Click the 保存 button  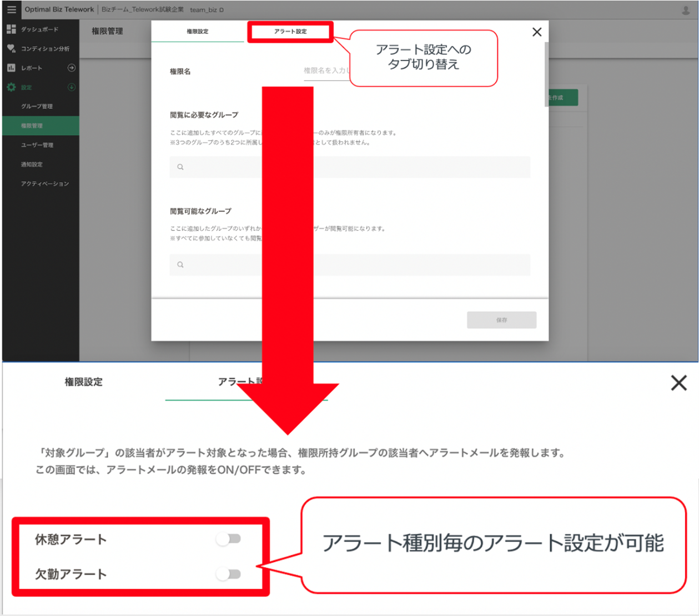pos(501,320)
